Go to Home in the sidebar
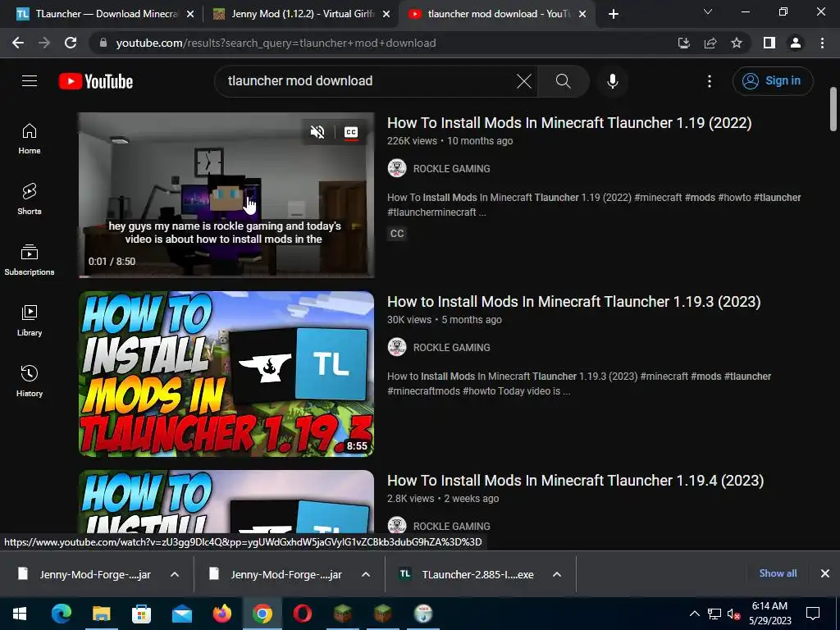The height and width of the screenshot is (630, 840). click(30, 139)
